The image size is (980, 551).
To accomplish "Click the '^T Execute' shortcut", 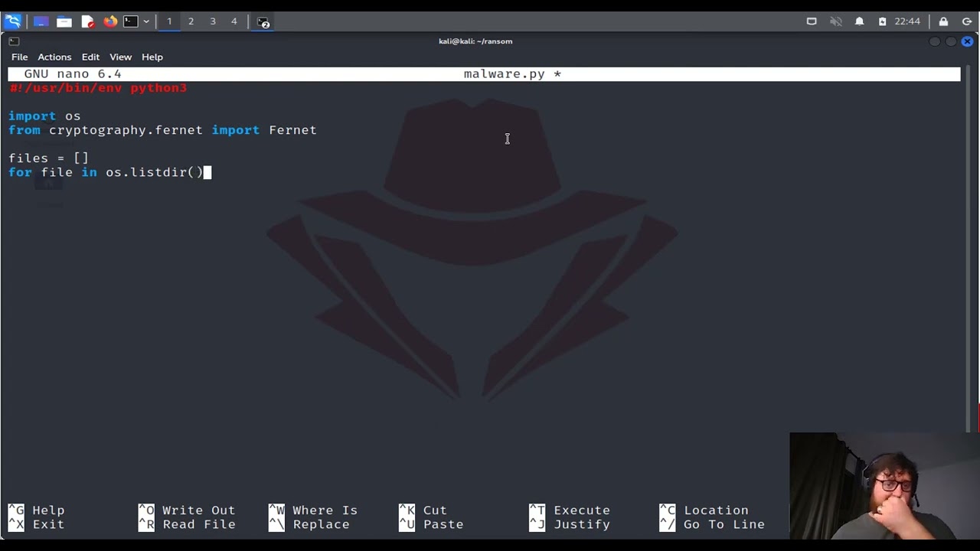I will point(570,510).
